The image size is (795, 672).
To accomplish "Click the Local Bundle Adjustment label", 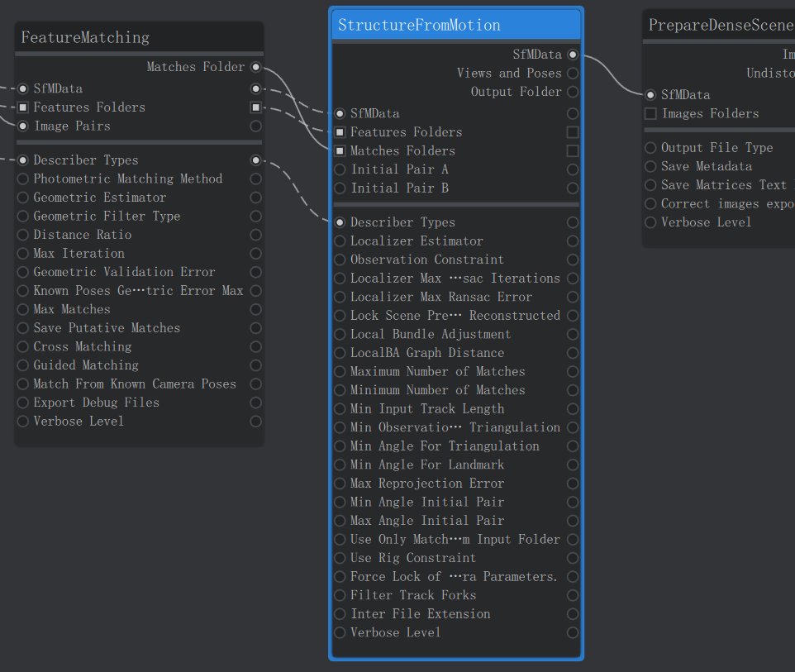I will (x=431, y=334).
